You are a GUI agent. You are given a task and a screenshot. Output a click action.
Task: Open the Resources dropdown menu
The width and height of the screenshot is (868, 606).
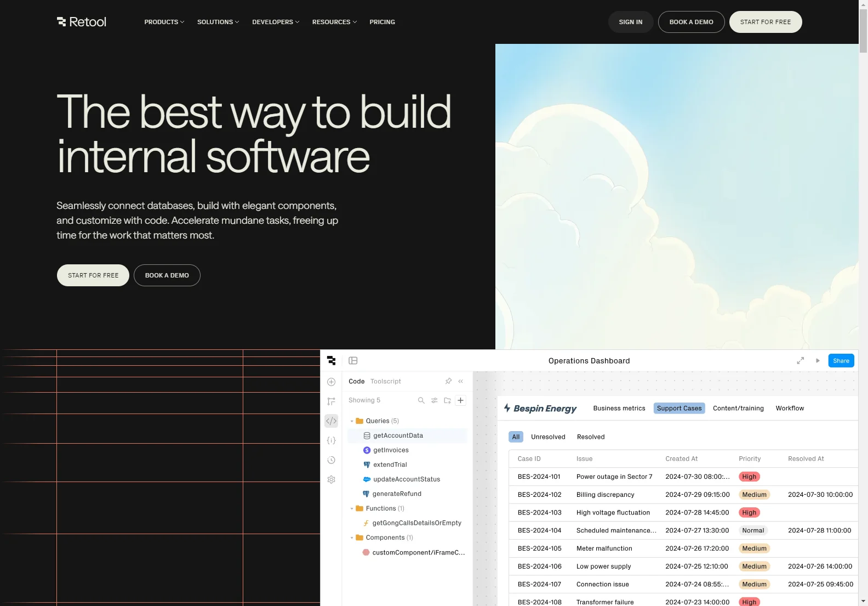(x=334, y=22)
